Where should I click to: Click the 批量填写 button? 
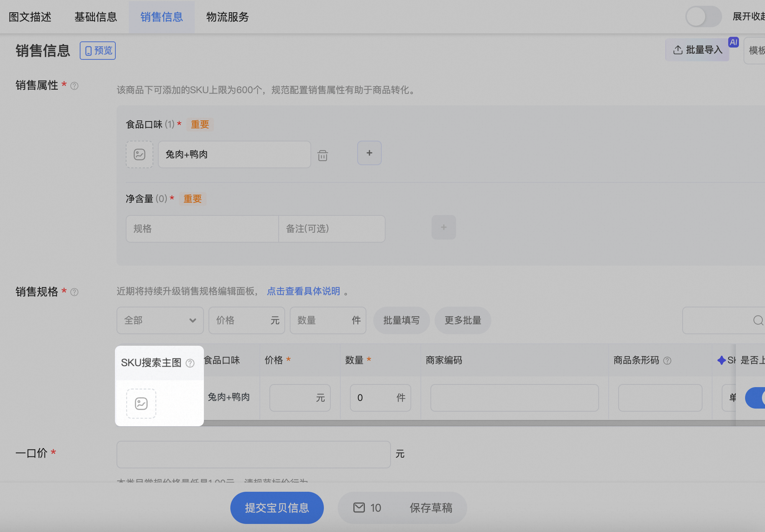[402, 320]
